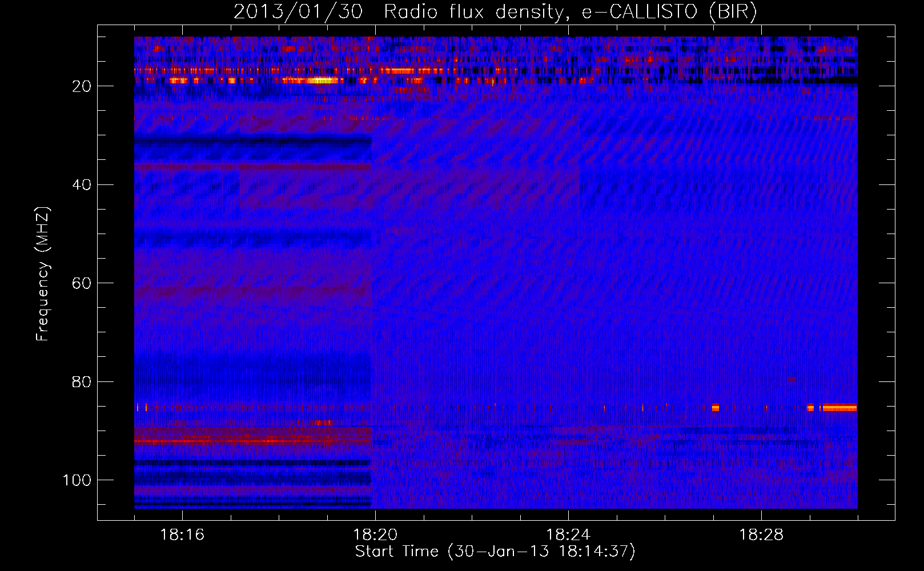Click the frequency tick label '20'
The width and height of the screenshot is (924, 571).
pos(82,86)
